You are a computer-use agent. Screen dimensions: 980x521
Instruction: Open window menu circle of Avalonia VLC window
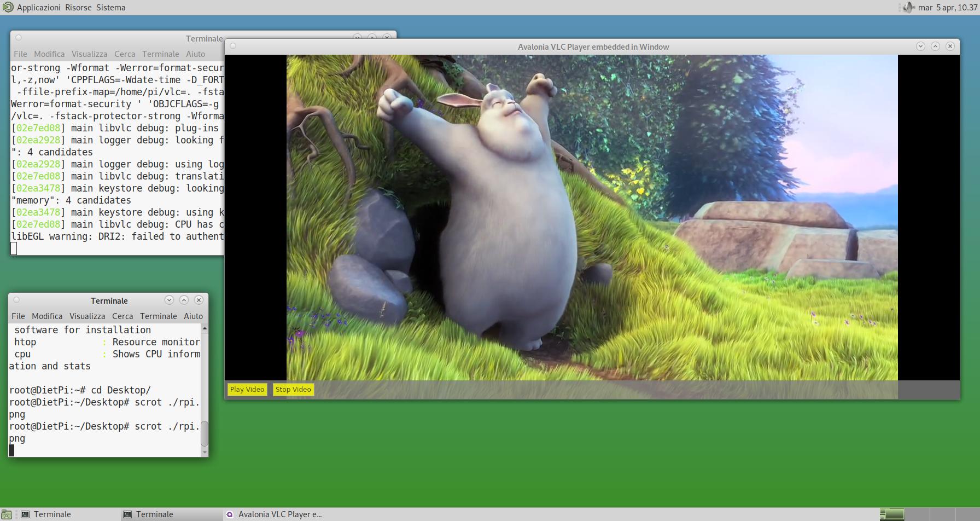233,46
